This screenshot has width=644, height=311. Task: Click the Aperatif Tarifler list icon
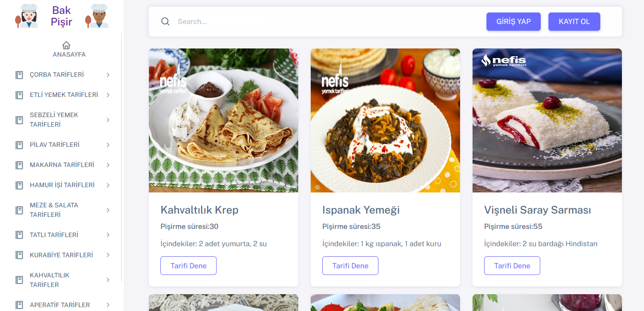(18, 304)
